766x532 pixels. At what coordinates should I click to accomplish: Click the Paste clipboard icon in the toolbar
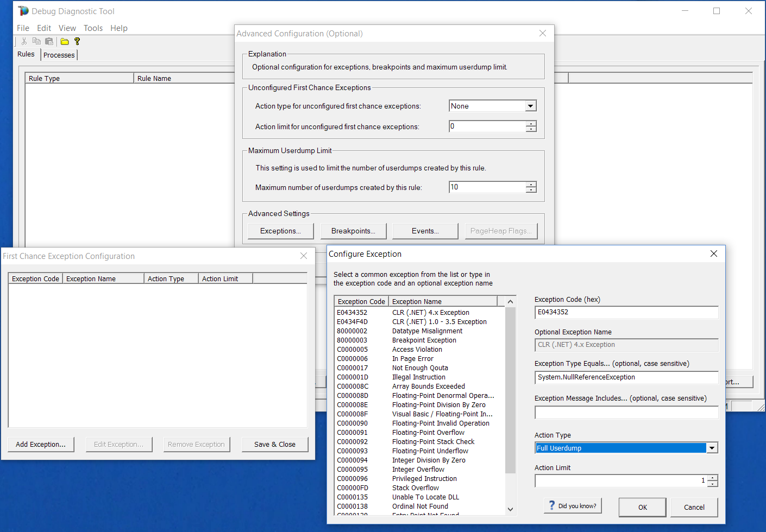[49, 41]
